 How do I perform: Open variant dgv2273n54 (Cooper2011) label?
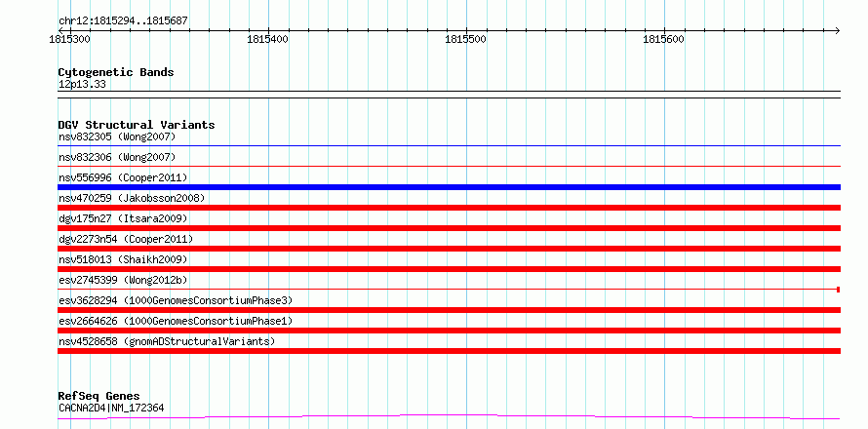126,239
